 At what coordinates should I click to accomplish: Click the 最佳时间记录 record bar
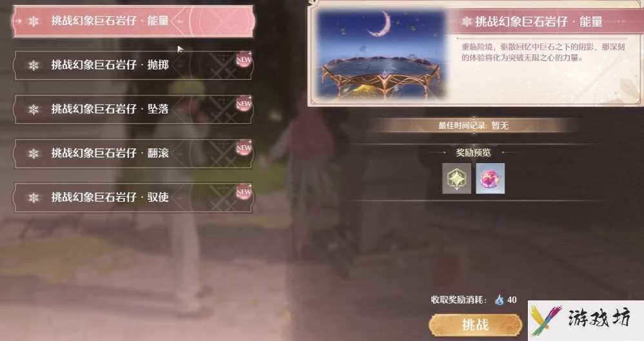click(x=473, y=126)
